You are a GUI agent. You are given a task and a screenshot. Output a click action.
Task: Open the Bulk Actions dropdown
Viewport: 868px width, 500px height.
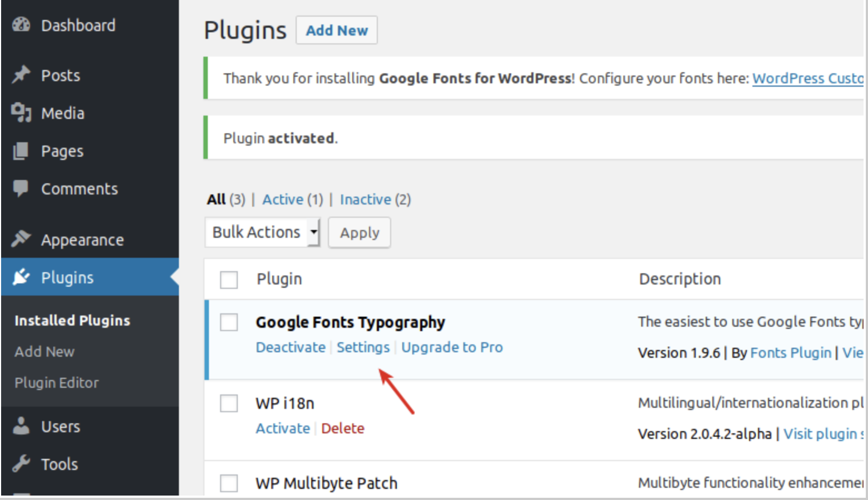[x=263, y=232]
